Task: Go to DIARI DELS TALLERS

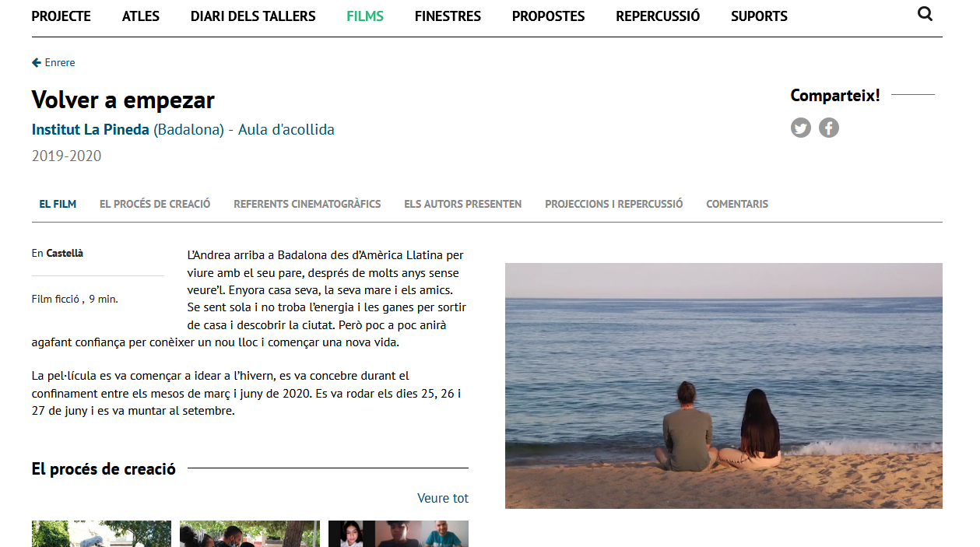Action: 253,16
